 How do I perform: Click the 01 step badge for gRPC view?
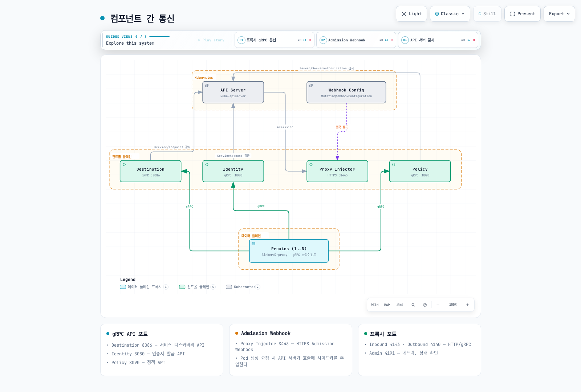pos(241,40)
